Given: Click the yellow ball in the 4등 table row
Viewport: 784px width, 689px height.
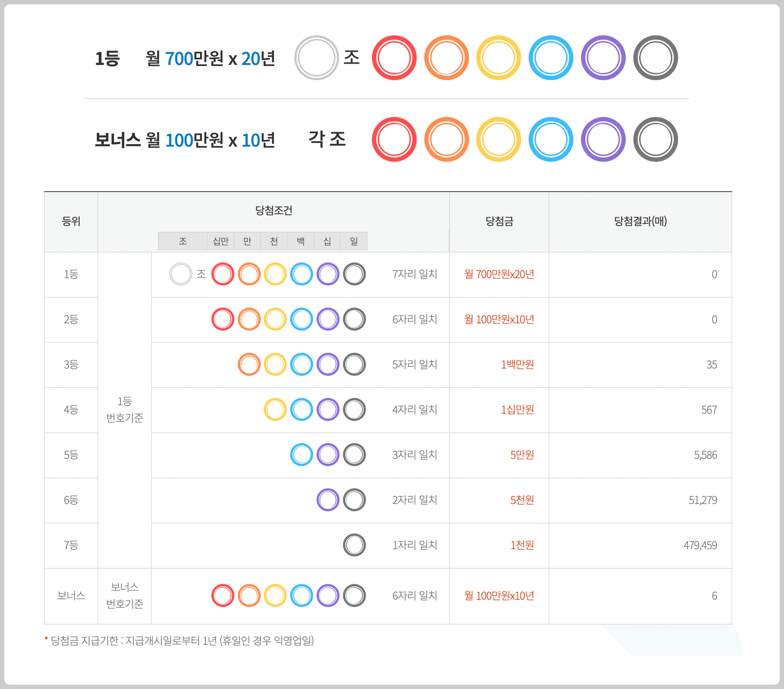Looking at the screenshot, I should click(275, 409).
